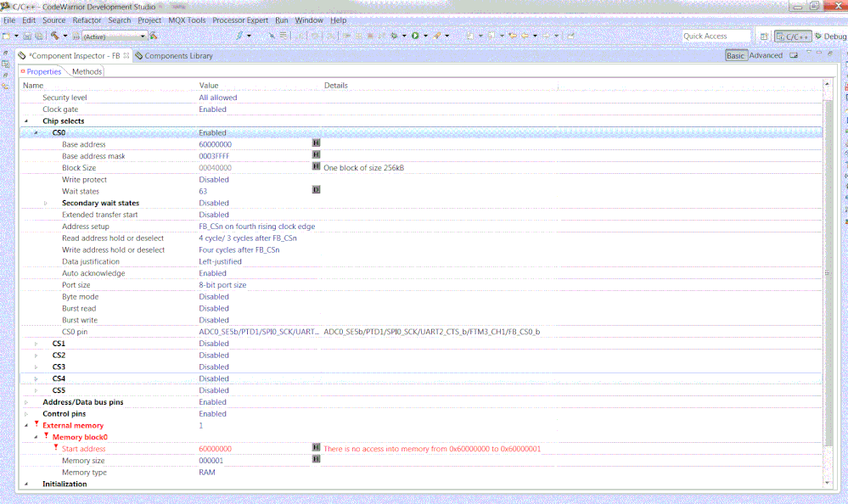Viewport: 848px width, 504px height.
Task: Click the red no access into memory error message
Action: pos(432,449)
